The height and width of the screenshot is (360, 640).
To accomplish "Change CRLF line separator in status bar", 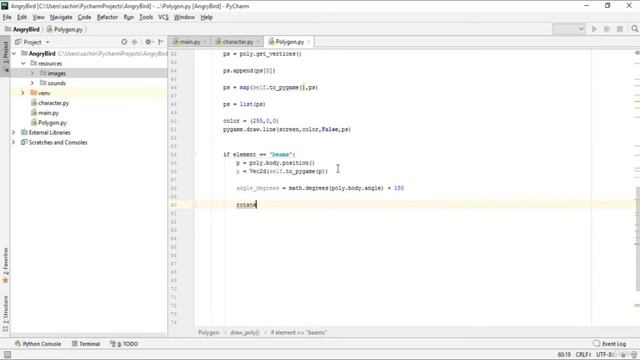I will point(583,355).
